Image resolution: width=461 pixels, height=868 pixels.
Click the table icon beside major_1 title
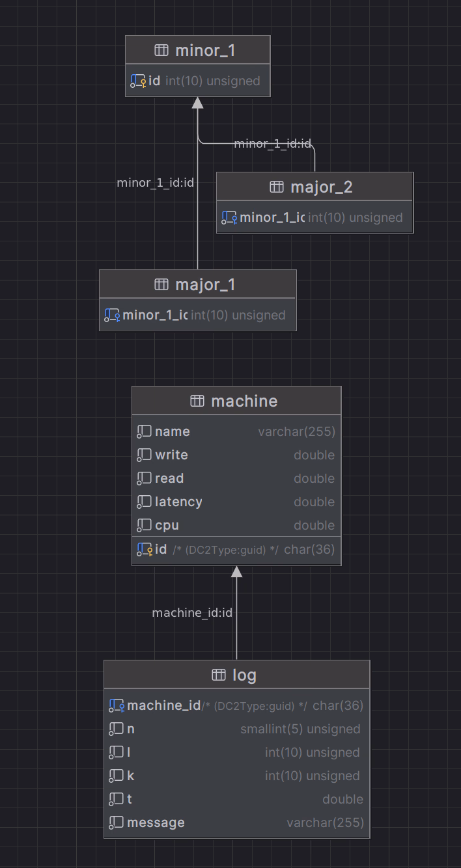[161, 284]
